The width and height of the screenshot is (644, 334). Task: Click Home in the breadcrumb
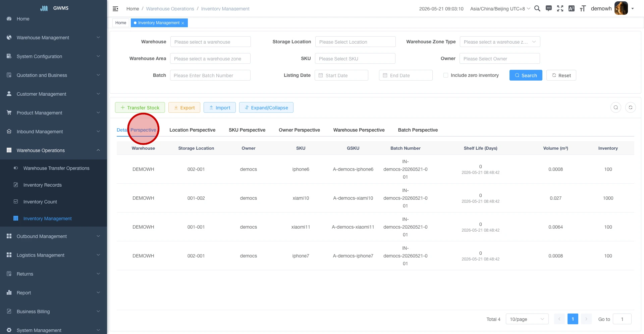tap(132, 9)
